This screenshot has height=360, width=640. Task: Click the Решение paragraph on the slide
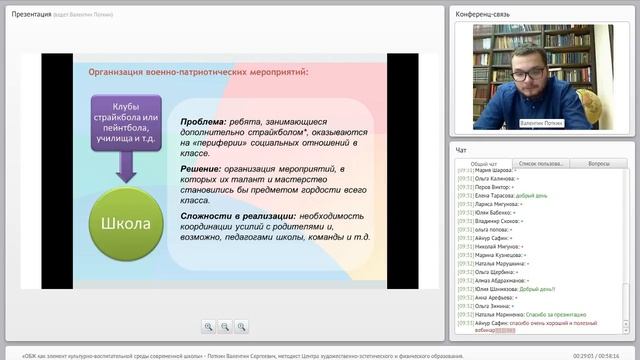pos(273,184)
